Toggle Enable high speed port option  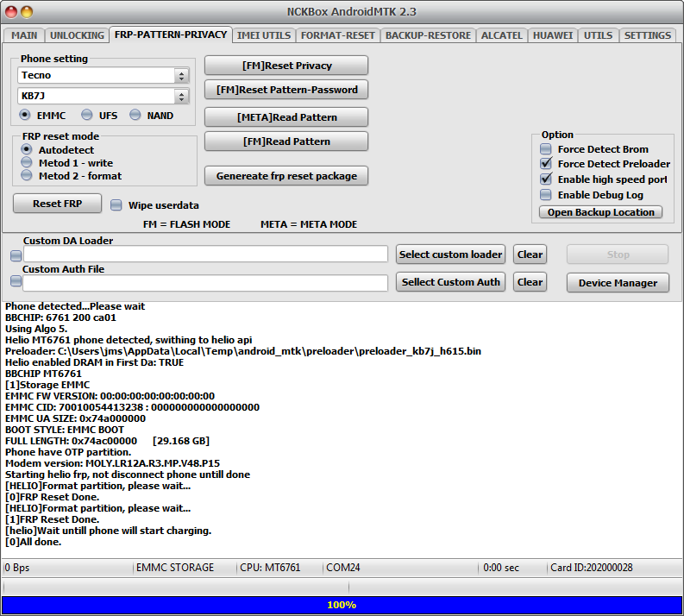(546, 179)
